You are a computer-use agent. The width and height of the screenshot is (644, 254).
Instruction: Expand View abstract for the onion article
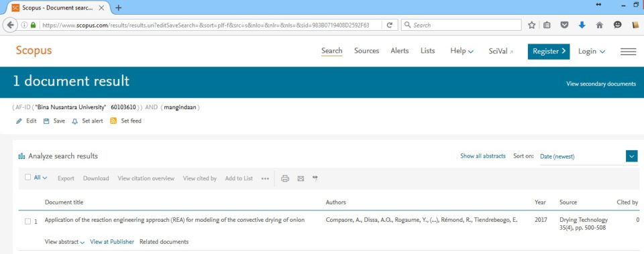tap(65, 242)
